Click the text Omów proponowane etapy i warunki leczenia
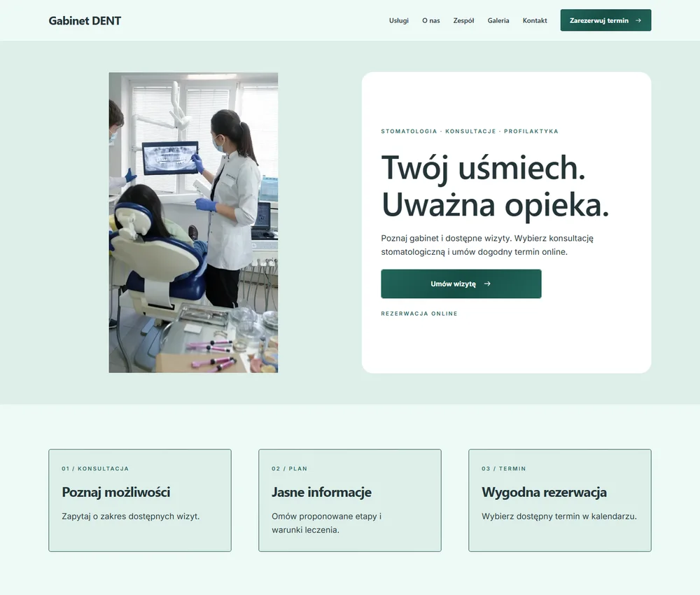Viewport: 700px width, 595px height. pos(327,523)
